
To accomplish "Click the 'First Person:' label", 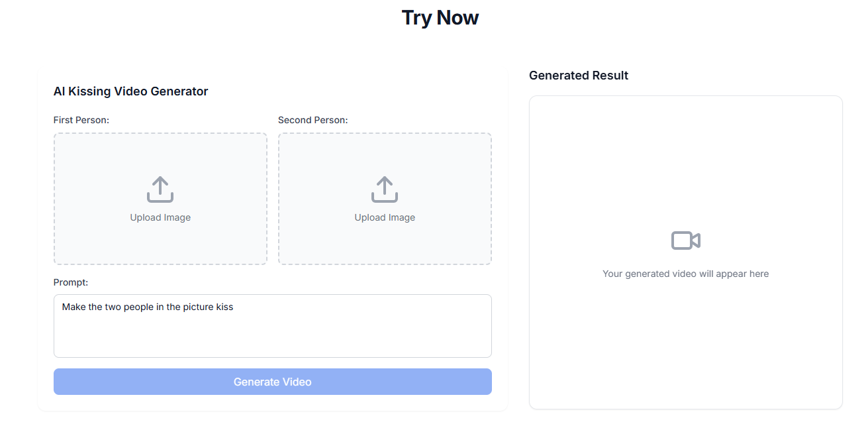I will click(81, 120).
